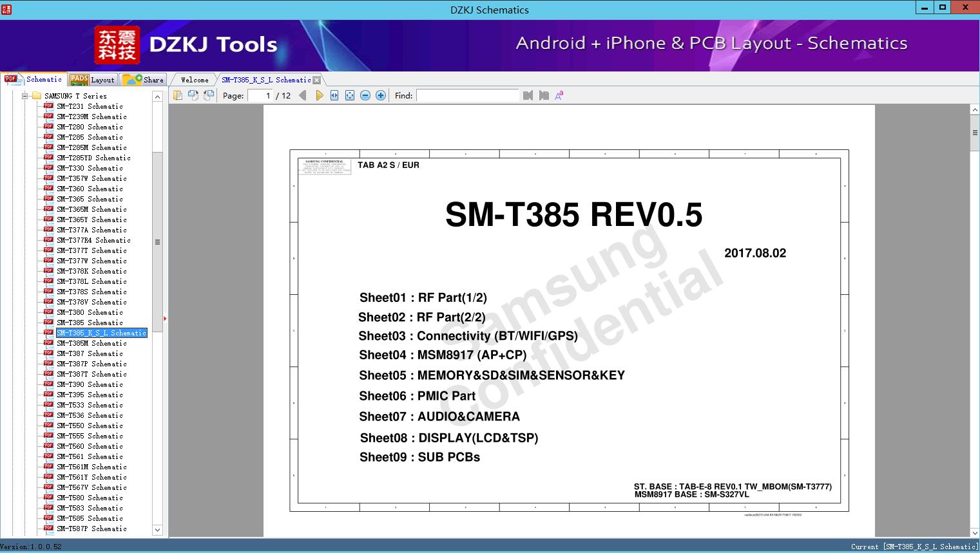This screenshot has height=553, width=980.
Task: Open SM-T357W Schematic
Action: click(91, 178)
